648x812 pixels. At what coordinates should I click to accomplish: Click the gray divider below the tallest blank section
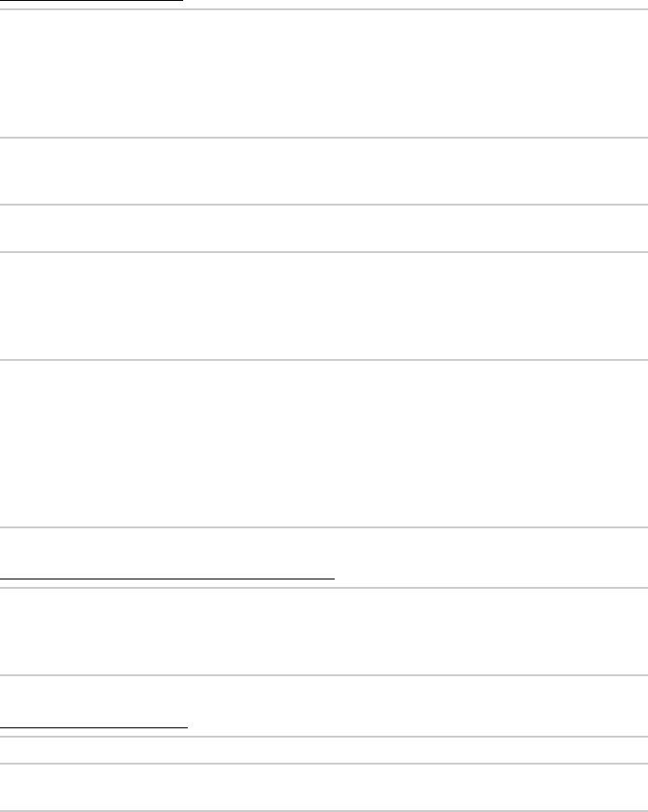(324, 527)
